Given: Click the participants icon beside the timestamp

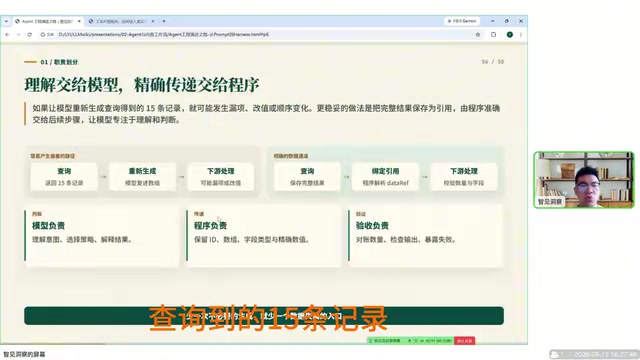Looking at the screenshot, I should coord(554,354).
